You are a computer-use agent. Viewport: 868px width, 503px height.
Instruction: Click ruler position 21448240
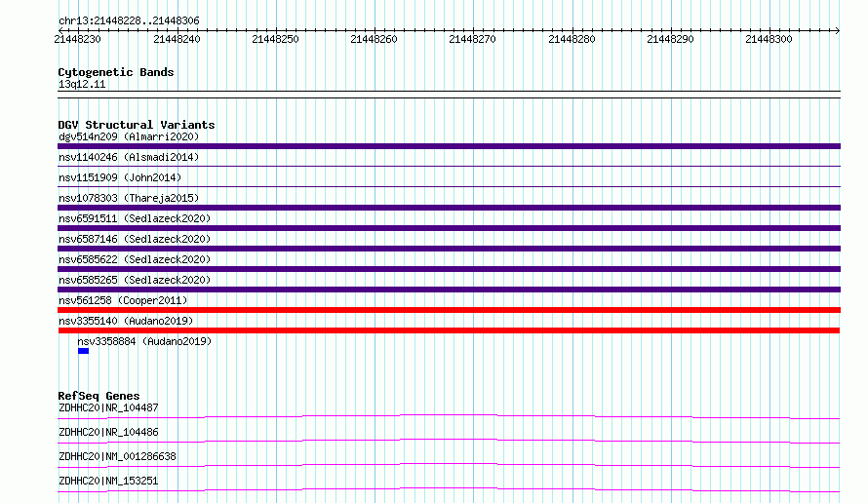[x=177, y=39]
